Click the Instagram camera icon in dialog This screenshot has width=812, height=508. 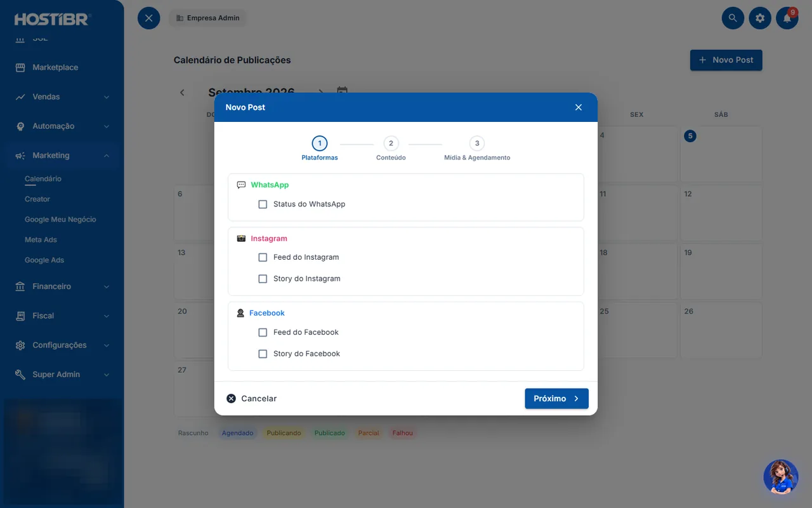pyautogui.click(x=241, y=239)
